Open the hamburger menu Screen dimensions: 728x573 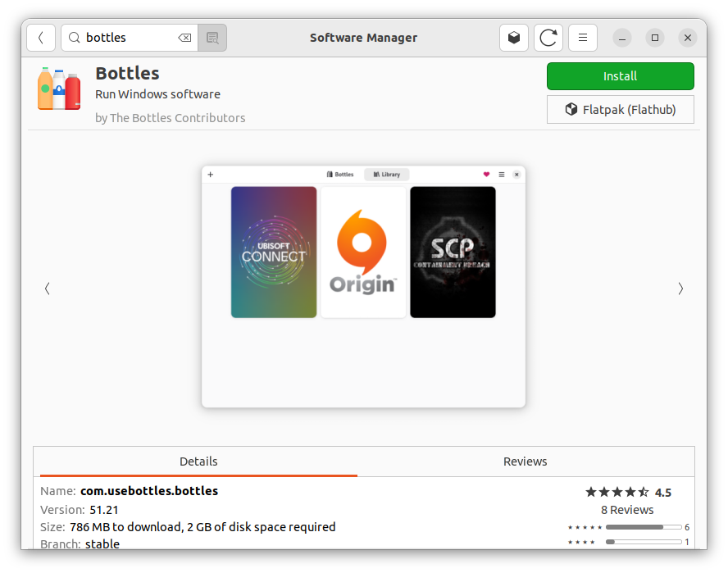pos(583,38)
